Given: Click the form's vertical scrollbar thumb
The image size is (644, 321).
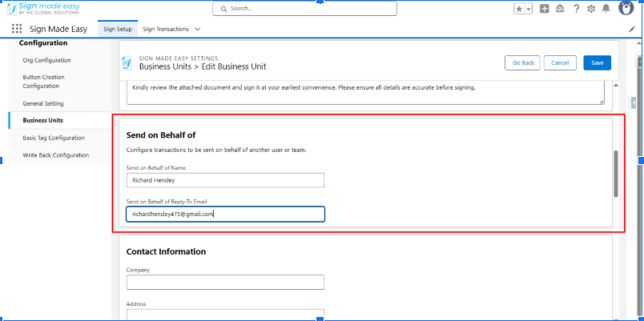Looking at the screenshot, I should [x=616, y=174].
